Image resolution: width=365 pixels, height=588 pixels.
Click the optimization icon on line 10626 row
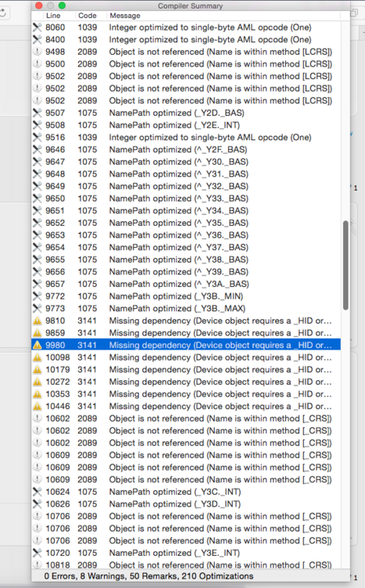tap(37, 504)
